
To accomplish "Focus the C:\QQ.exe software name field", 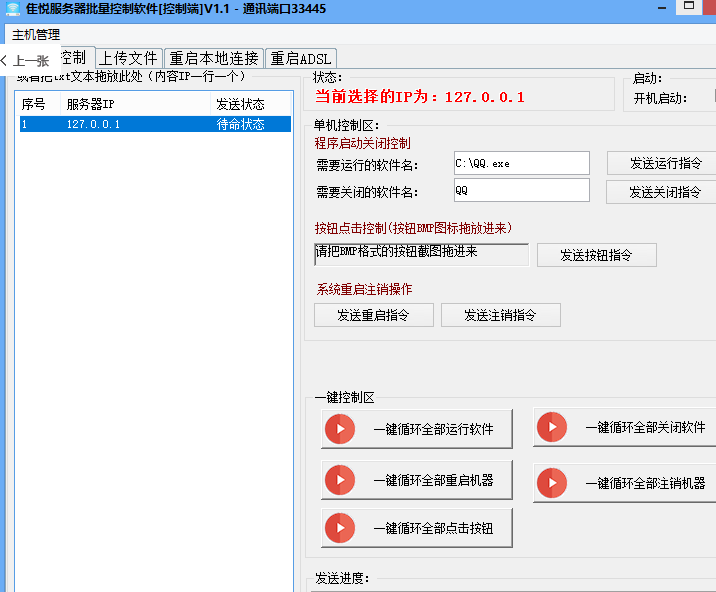I will pyautogui.click(x=520, y=163).
